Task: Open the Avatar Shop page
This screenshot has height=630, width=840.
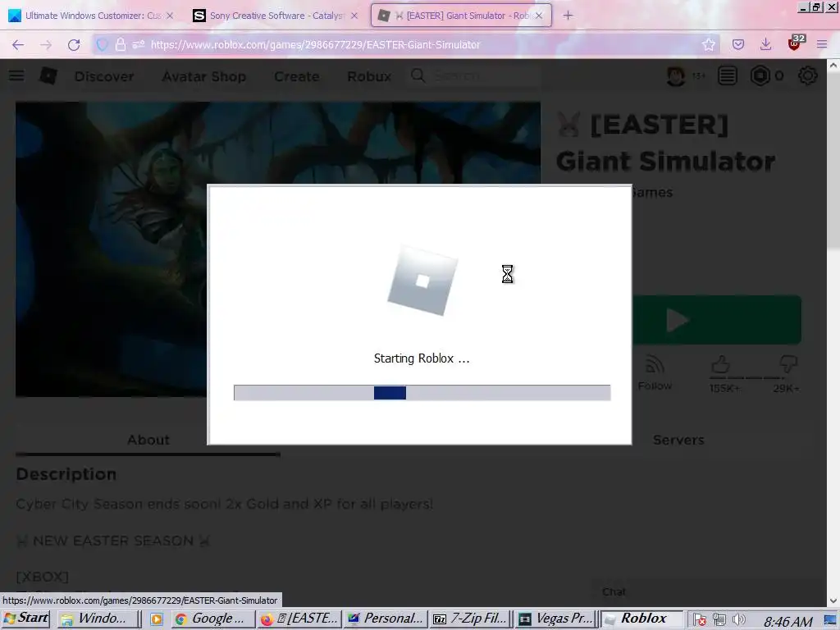Action: (203, 76)
